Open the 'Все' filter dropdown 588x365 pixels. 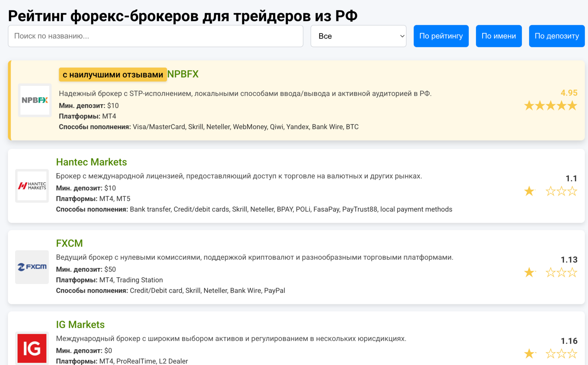pyautogui.click(x=358, y=36)
